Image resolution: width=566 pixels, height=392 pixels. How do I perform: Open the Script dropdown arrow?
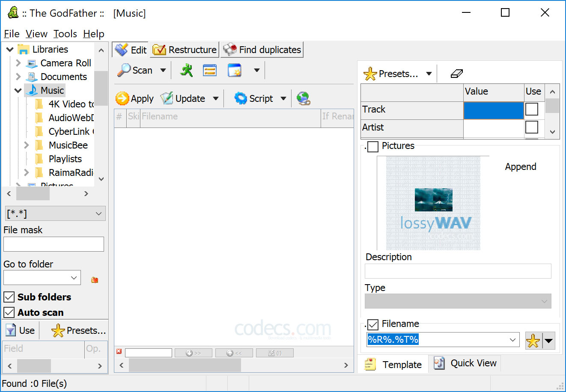[283, 98]
